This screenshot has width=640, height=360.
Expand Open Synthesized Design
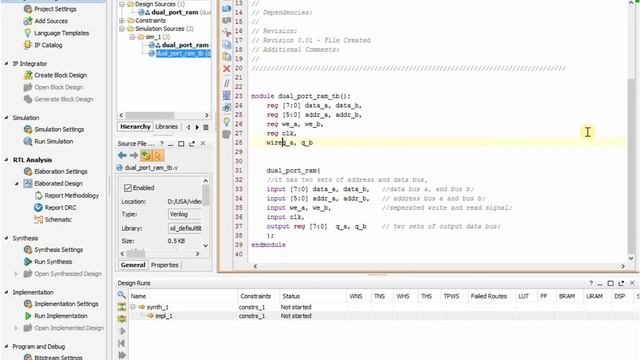click(16, 274)
